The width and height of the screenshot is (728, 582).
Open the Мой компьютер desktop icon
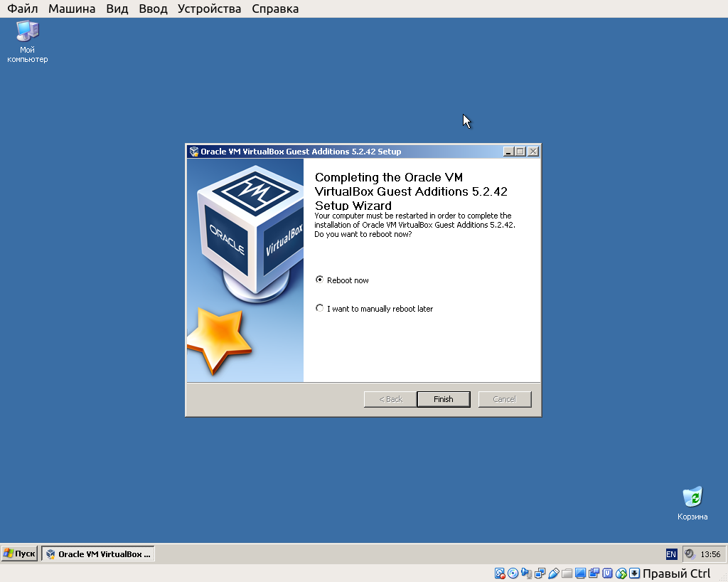point(28,41)
